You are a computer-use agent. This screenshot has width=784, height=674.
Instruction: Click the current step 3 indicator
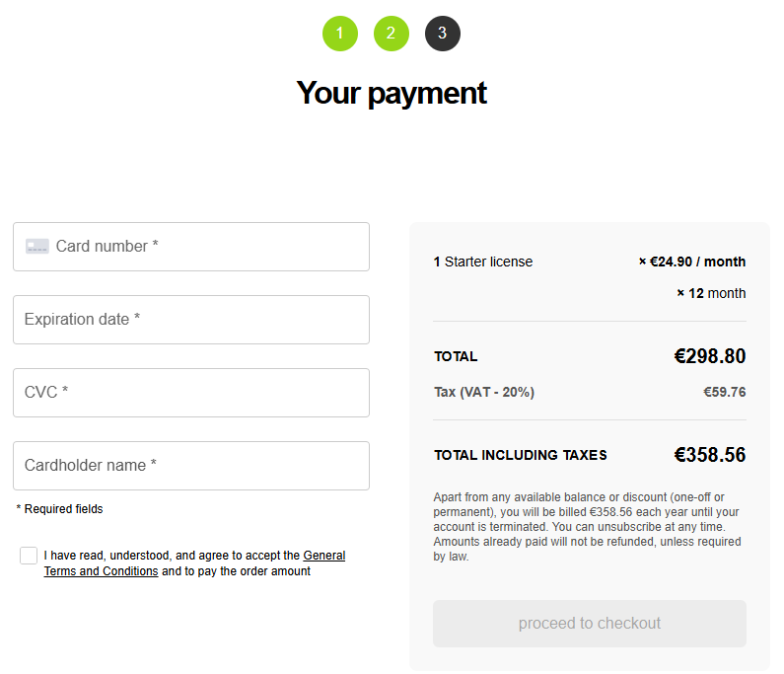(443, 34)
